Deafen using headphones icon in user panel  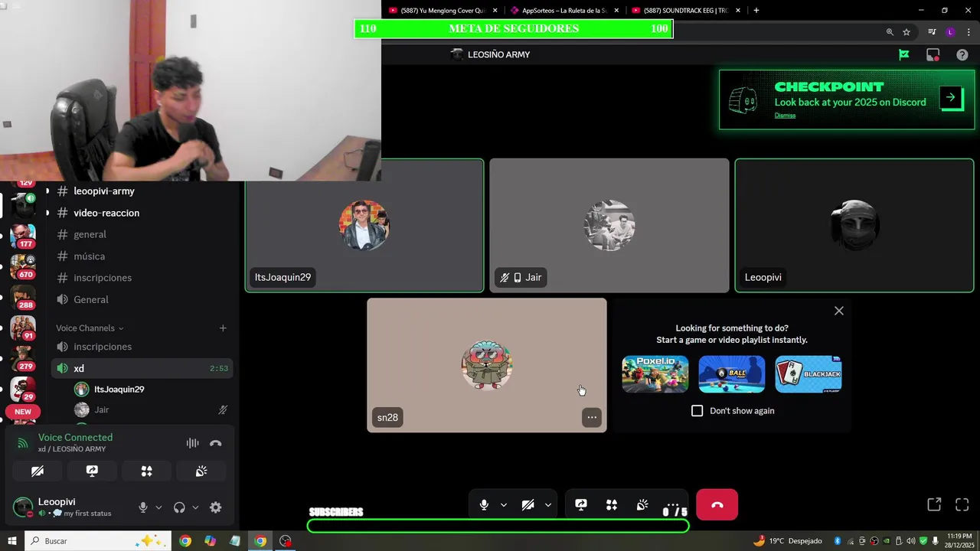coord(179,507)
